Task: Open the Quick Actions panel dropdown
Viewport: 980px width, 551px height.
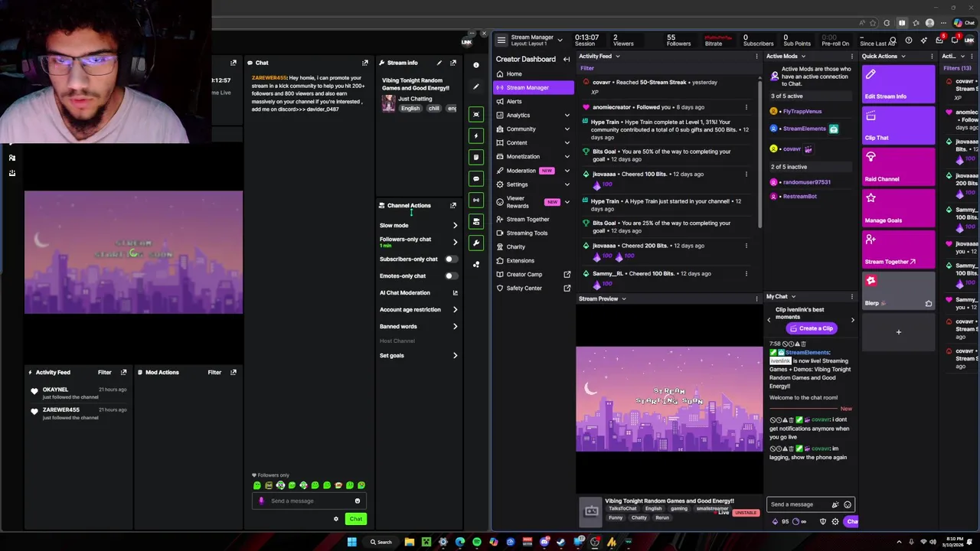Action: (x=903, y=57)
